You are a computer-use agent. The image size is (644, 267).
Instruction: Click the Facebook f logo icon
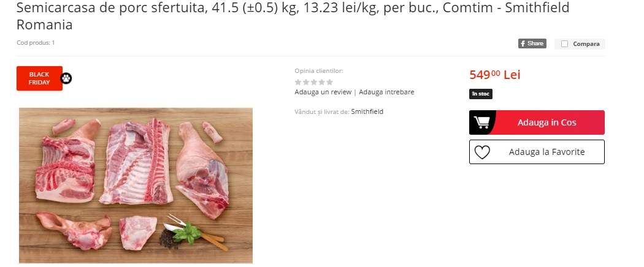tap(523, 43)
